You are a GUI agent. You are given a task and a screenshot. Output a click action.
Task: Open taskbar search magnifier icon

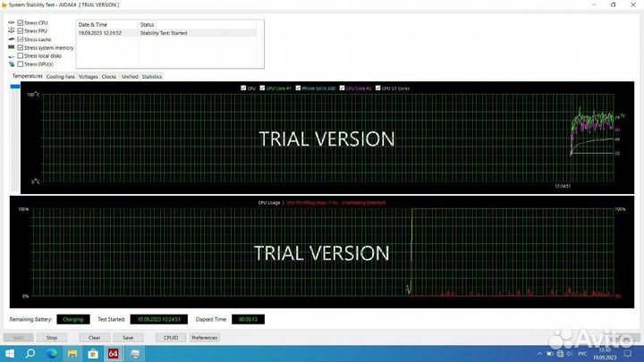point(30,354)
